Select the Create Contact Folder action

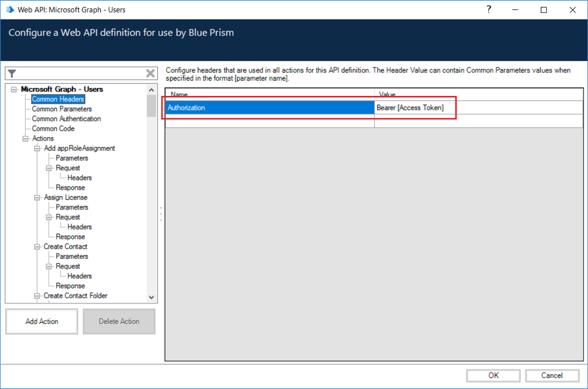76,295
